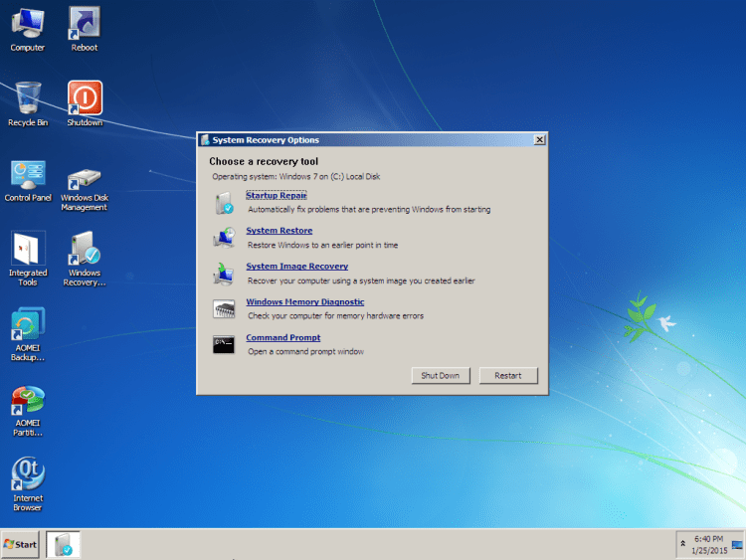Click 'Check your computer for memory' description
Image resolution: width=746 pixels, height=560 pixels.
click(x=335, y=316)
